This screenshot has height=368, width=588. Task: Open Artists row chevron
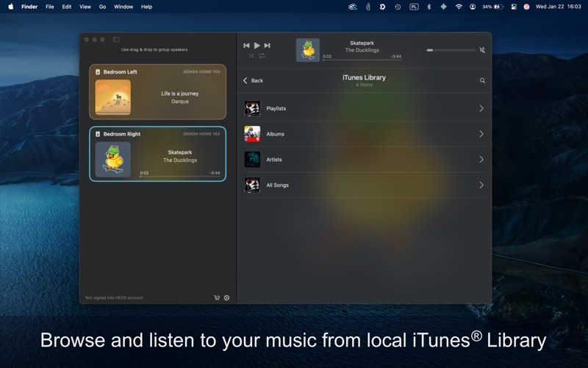pyautogui.click(x=481, y=160)
